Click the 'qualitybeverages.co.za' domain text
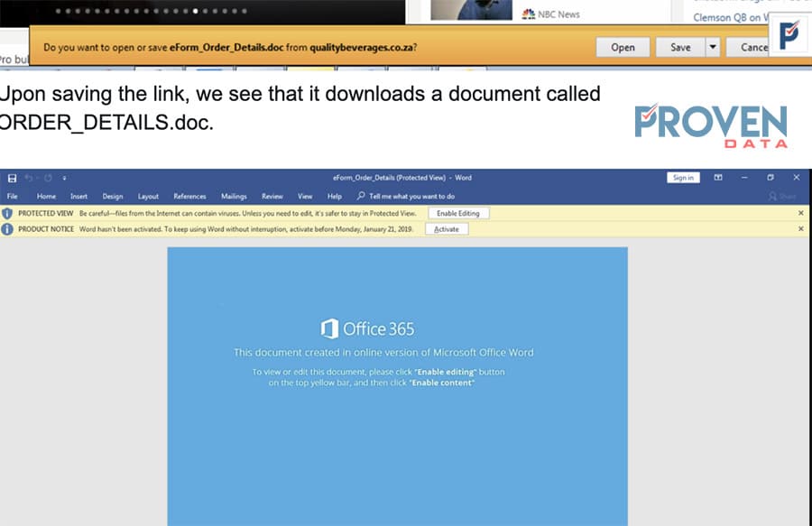Screen dimensions: 812x526 point(362,48)
